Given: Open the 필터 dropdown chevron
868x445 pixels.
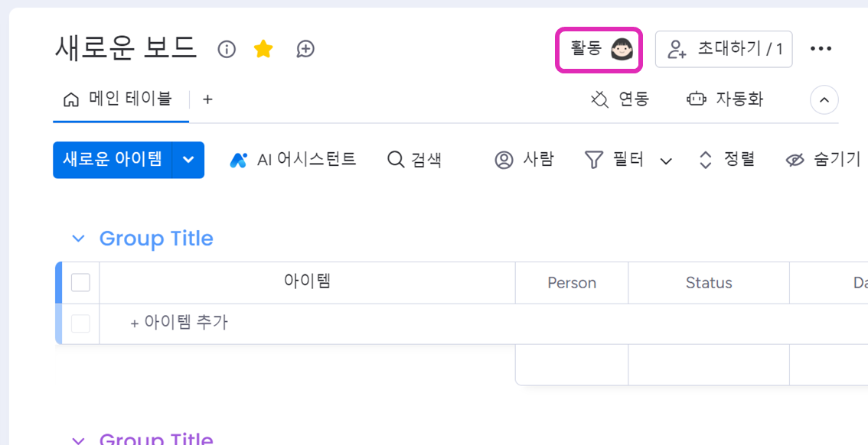Looking at the screenshot, I should tap(667, 161).
